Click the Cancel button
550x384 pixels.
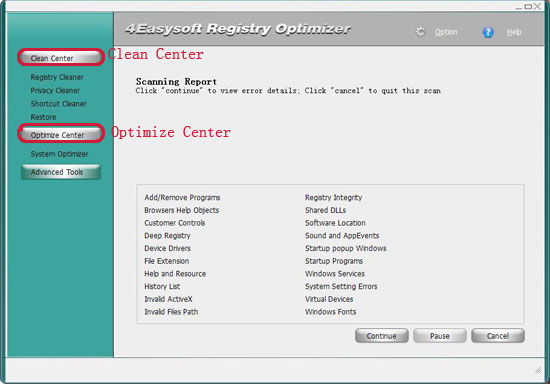click(x=498, y=336)
